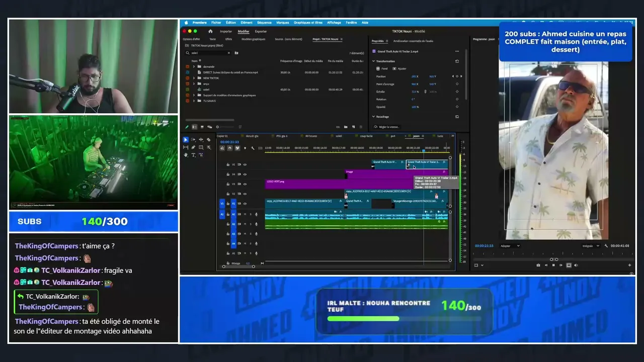Collapse the Transformation section
The image size is (644, 362).
point(373,61)
